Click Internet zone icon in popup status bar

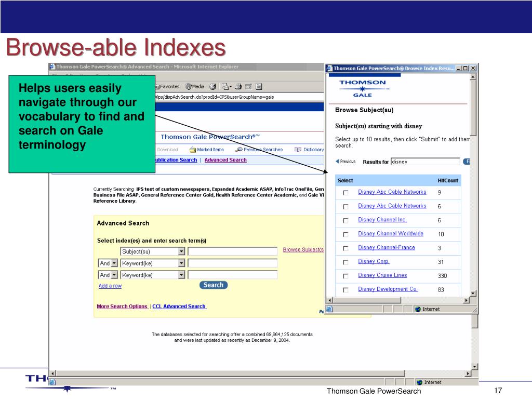coord(418,309)
